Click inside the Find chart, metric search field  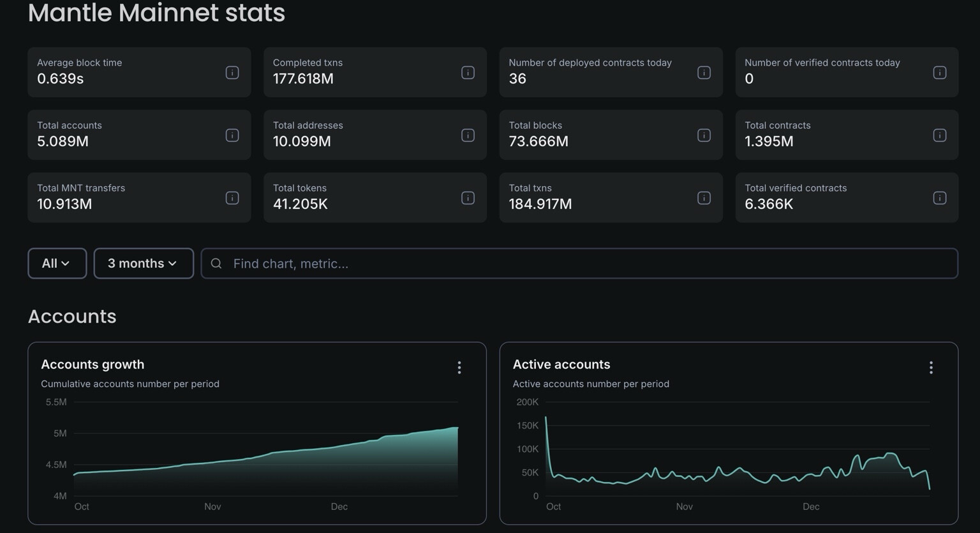(x=447, y=263)
